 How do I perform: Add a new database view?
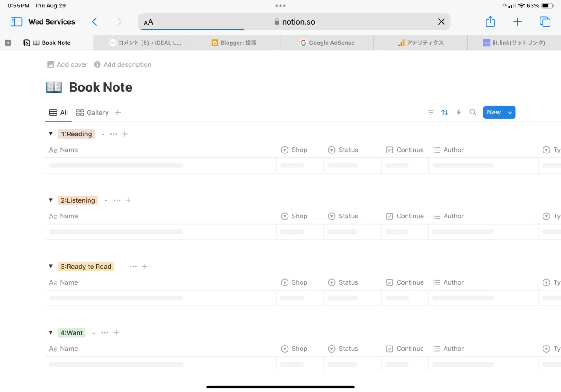click(118, 113)
